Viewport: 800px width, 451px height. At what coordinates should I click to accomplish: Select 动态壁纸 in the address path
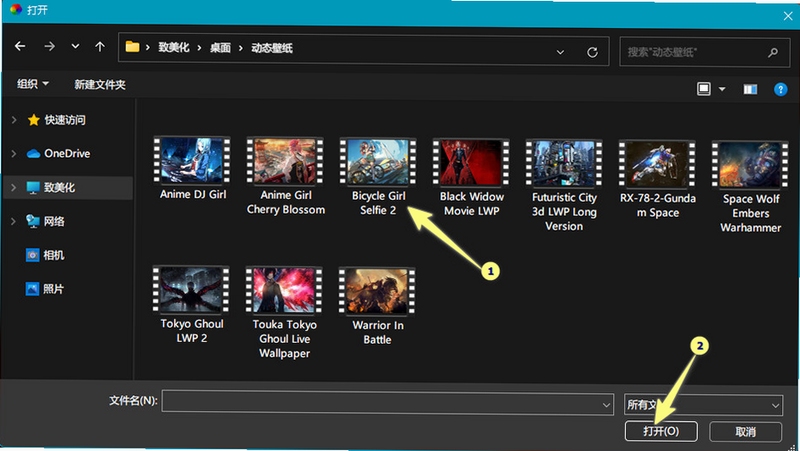(x=272, y=48)
